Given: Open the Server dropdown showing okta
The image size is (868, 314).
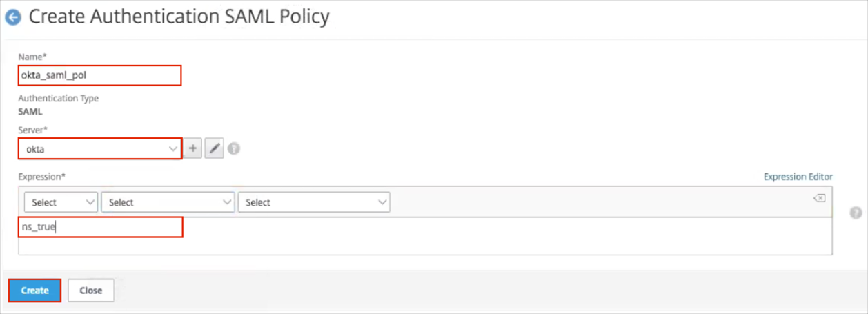Looking at the screenshot, I should tap(100, 148).
